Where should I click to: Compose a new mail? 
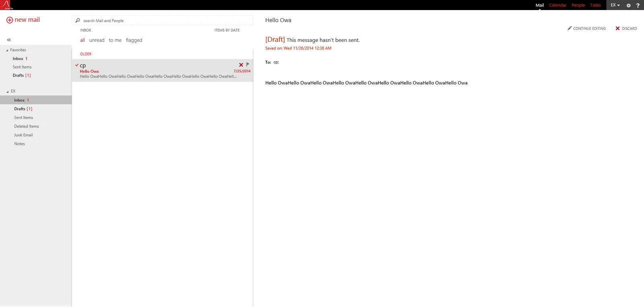(23, 20)
